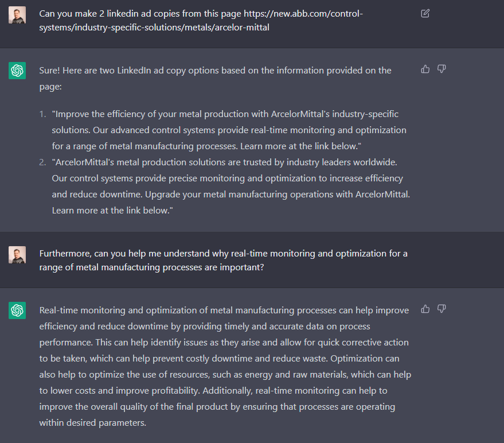
Task: Click 'Upgrade your metal manufacturing operations' sentence
Action: (x=278, y=195)
